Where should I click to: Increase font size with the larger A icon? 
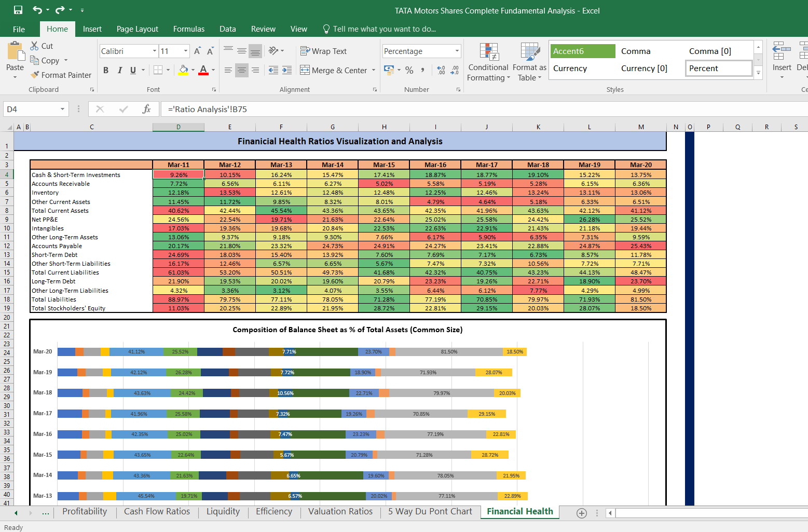point(197,51)
